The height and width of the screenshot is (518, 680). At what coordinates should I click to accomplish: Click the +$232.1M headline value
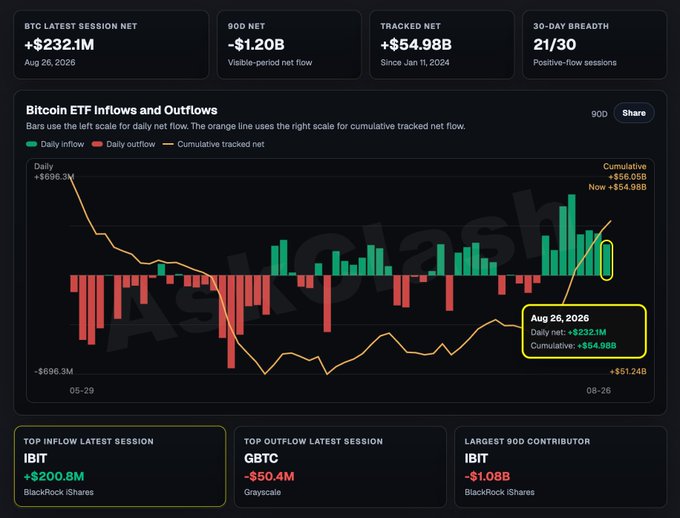coord(59,44)
